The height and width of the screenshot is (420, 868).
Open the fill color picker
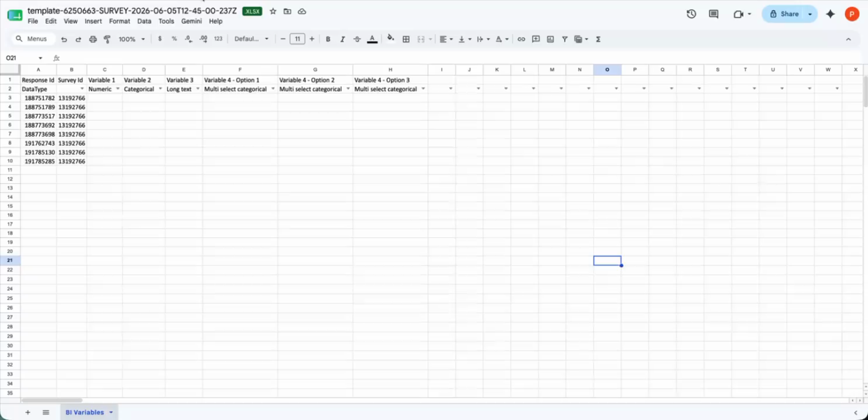coord(391,38)
